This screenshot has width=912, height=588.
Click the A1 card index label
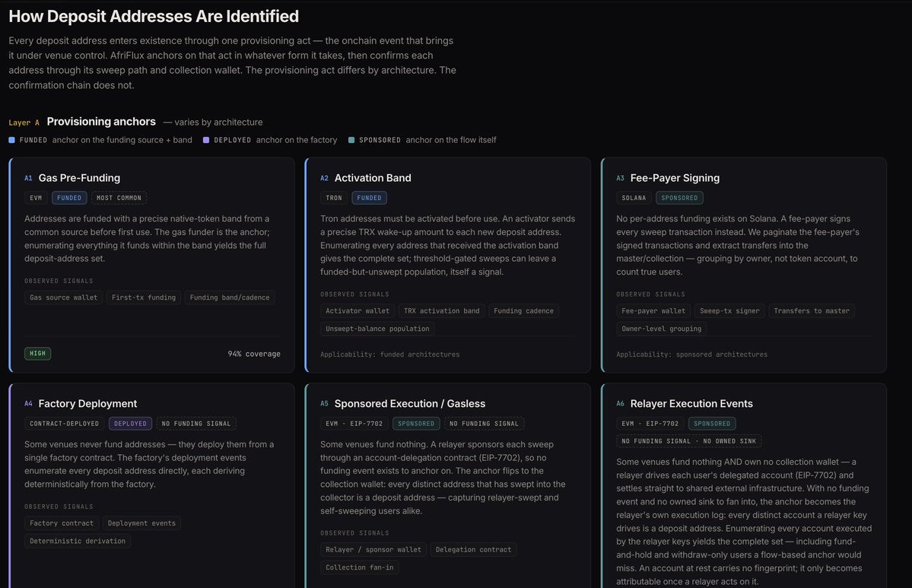tap(28, 178)
